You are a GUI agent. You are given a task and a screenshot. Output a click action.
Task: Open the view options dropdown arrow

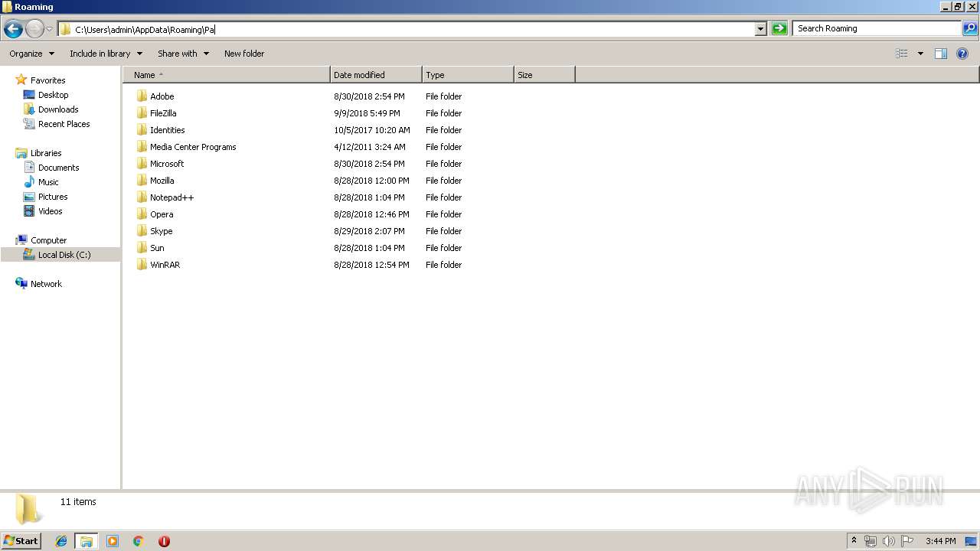920,54
